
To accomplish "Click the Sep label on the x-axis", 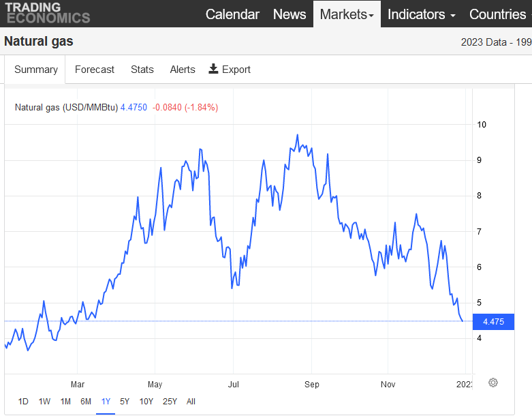I will pyautogui.click(x=312, y=385).
